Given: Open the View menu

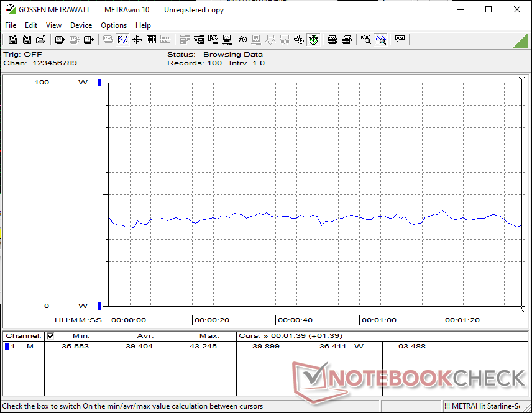Looking at the screenshot, I should pyautogui.click(x=53, y=25).
